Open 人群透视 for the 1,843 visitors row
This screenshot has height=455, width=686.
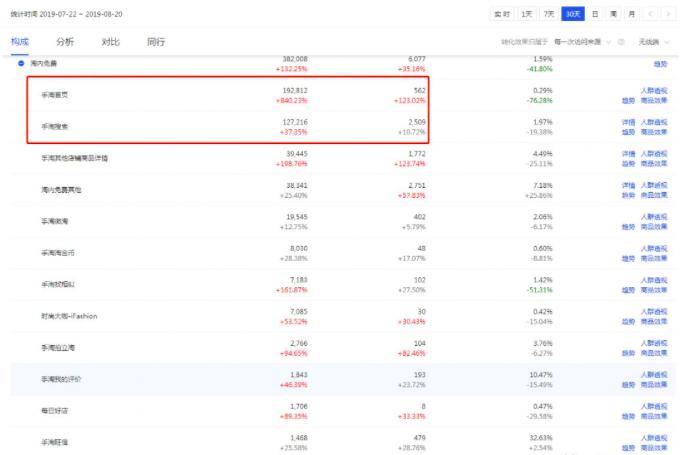654,375
